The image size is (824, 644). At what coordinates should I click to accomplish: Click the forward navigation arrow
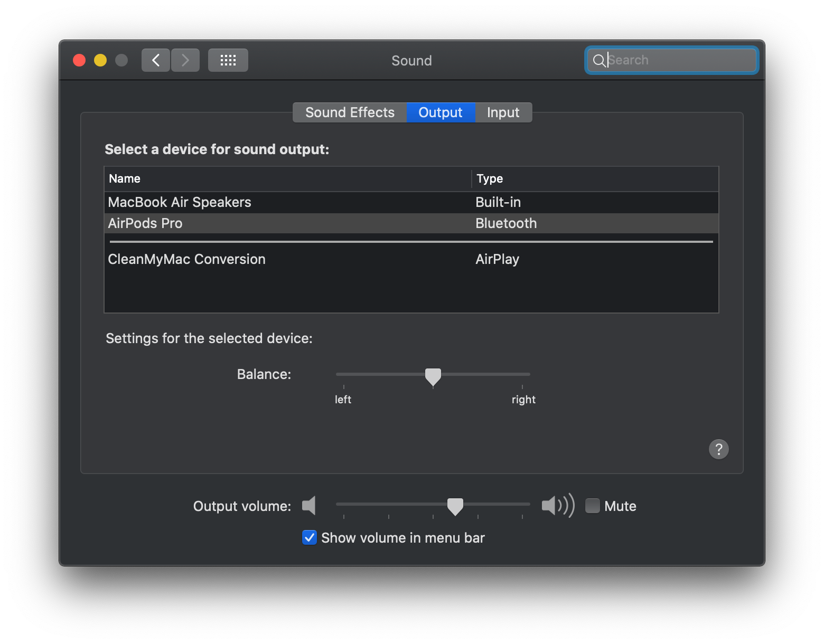tap(185, 60)
